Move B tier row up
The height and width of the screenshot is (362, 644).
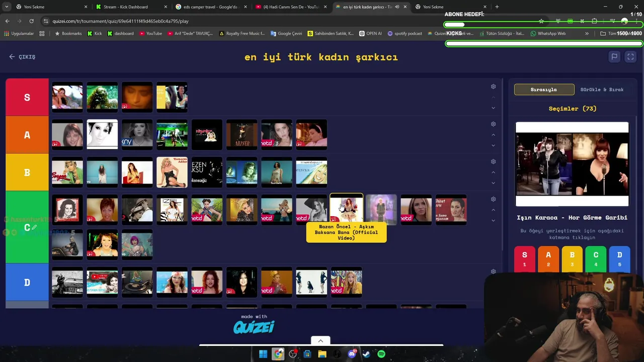[x=493, y=172]
